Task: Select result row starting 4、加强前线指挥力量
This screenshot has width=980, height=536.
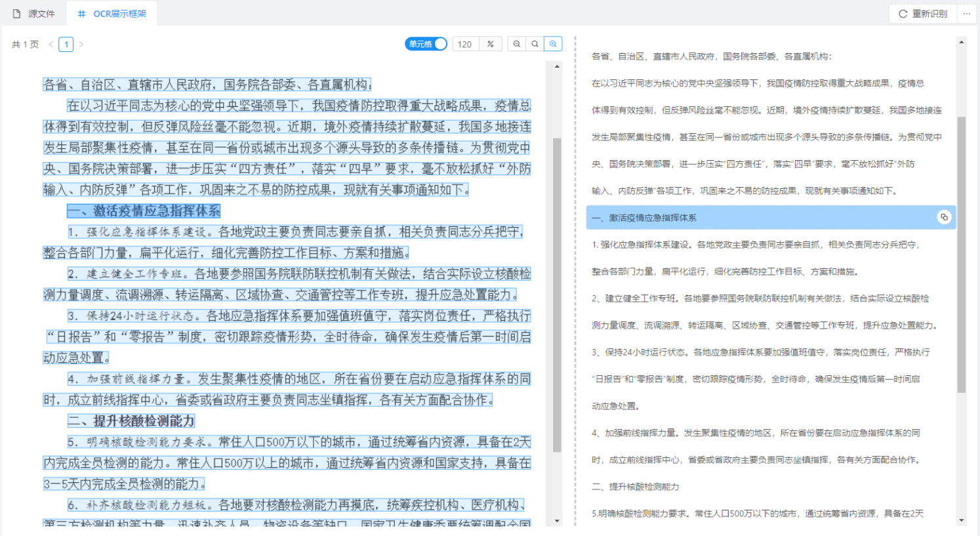Action: [771, 433]
